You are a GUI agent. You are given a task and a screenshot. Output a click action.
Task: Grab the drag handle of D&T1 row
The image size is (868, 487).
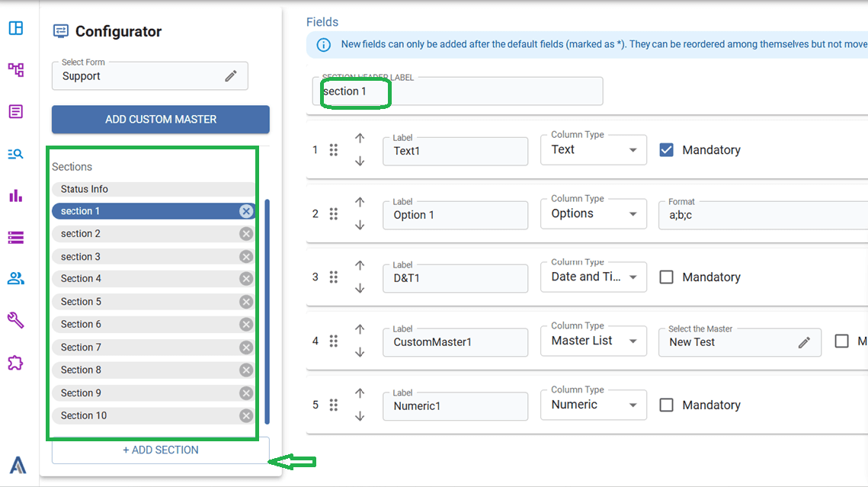[333, 277]
